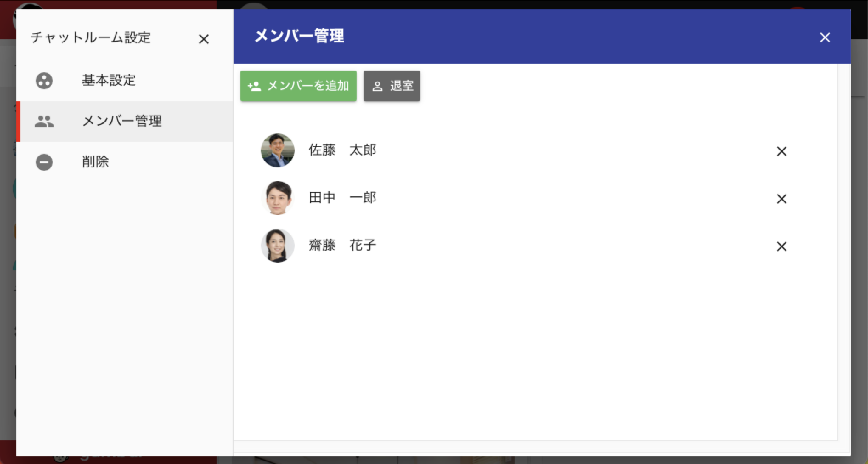Open the 基本設定 menu item
This screenshot has width=868, height=464.
[124, 81]
